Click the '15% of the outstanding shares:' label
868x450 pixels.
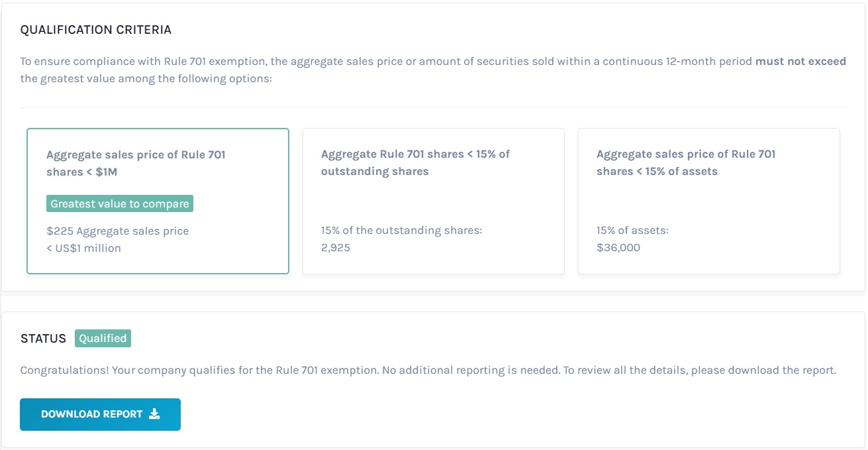tap(402, 231)
